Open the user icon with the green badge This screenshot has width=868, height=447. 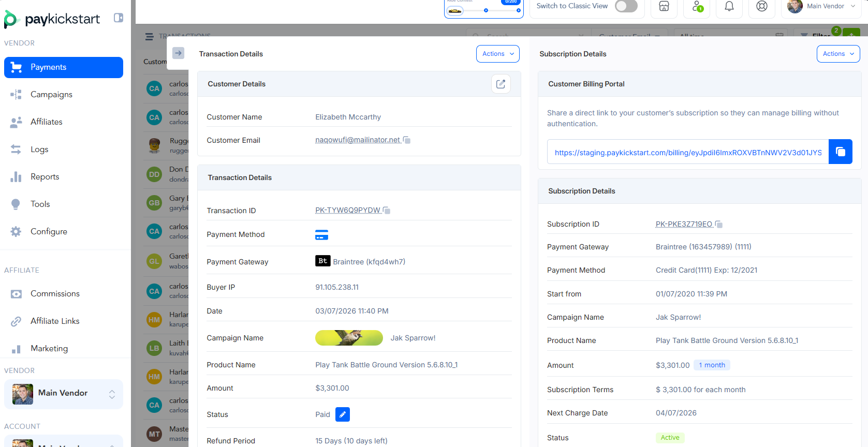pos(697,7)
